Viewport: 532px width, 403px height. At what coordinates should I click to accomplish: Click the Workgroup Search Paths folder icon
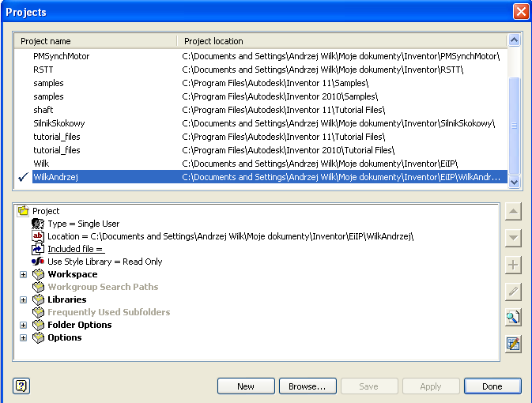[x=39, y=287]
